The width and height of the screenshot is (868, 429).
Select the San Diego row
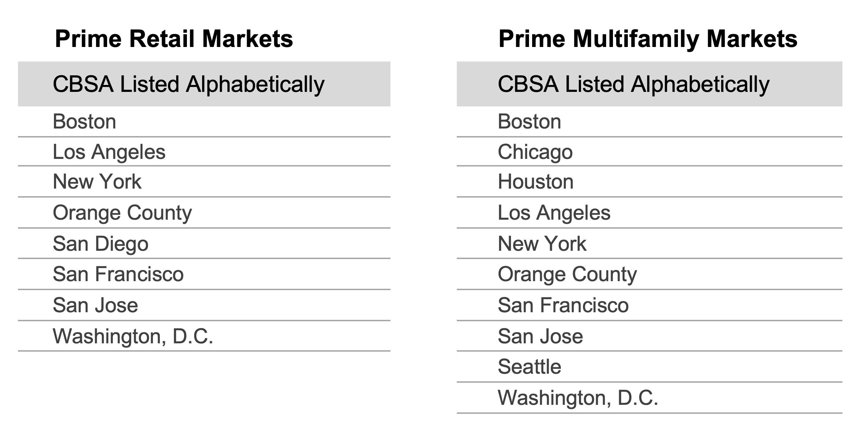pyautogui.click(x=204, y=244)
